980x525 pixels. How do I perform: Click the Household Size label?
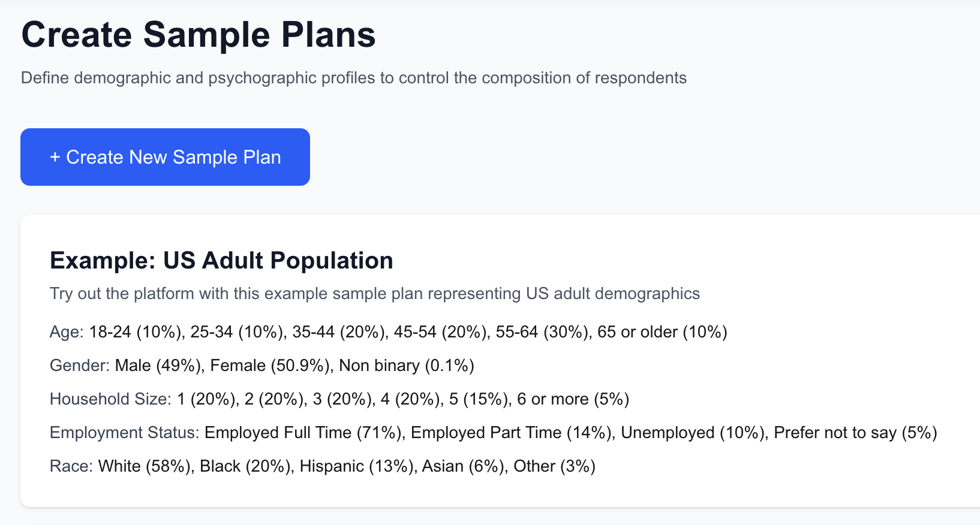(x=110, y=399)
